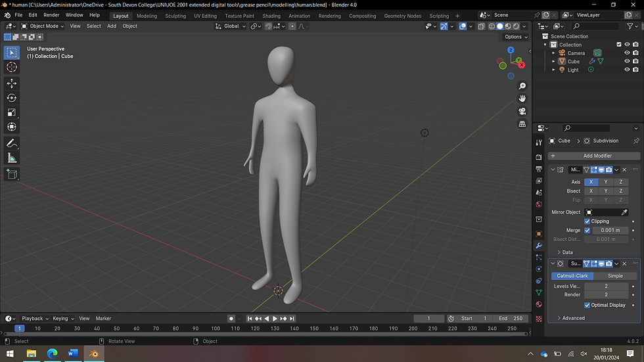This screenshot has width=644, height=362.
Task: Uncheck Optimal Display checkbox
Action: coord(587,305)
